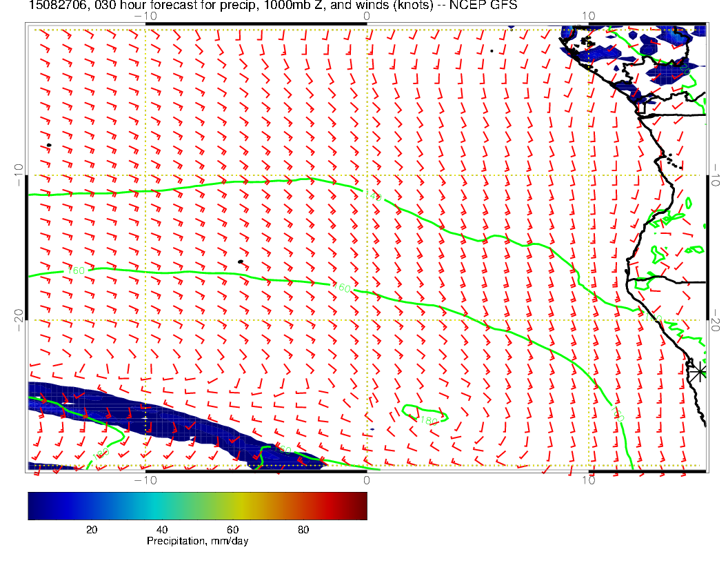Viewport: 728px width, 563px height.
Task: Click the island dot near the upper-left edge
Action: pos(49,145)
